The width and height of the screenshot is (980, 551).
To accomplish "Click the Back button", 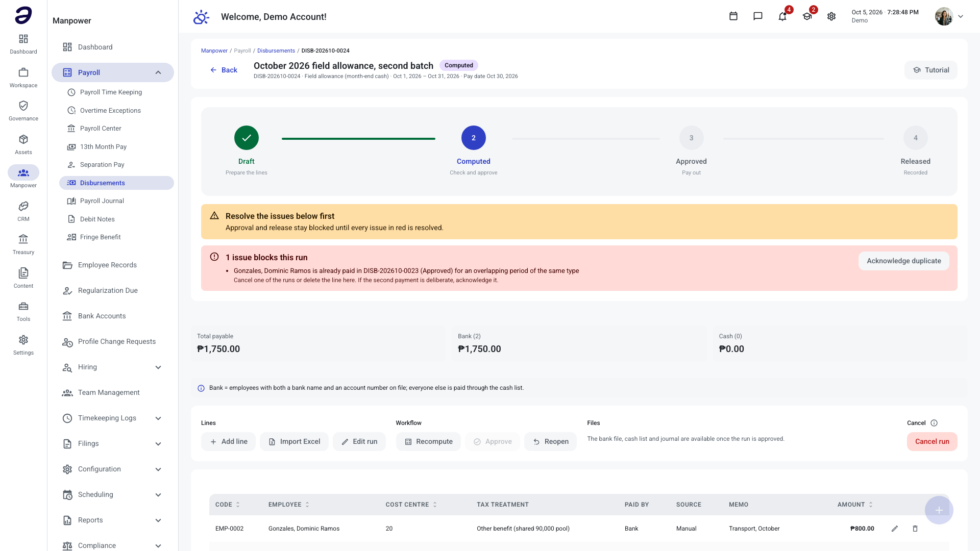I will (224, 70).
